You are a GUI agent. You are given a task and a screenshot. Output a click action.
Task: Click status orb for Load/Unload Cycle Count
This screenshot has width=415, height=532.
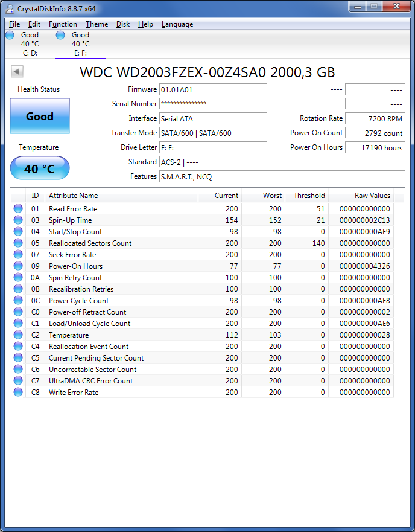point(18,323)
